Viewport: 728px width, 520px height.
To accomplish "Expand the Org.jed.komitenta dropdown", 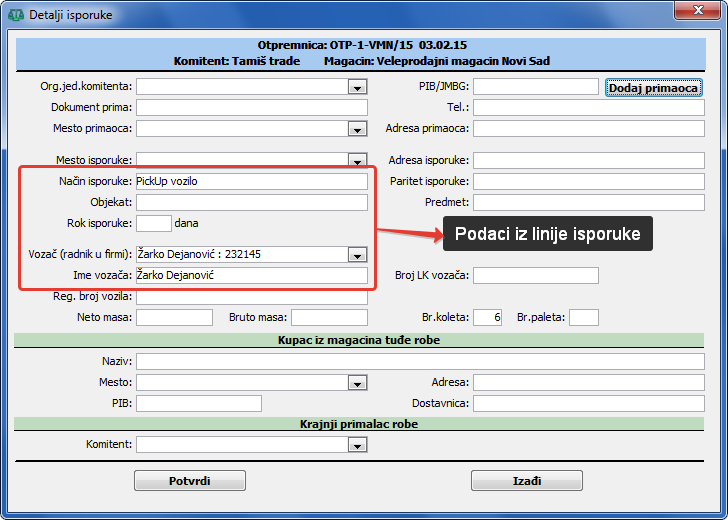I will 357,88.
